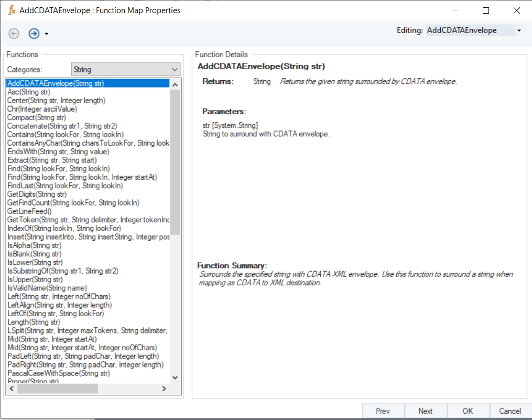The image size is (532, 420).
Task: Maximize the Function Map Properties window
Action: [485, 10]
